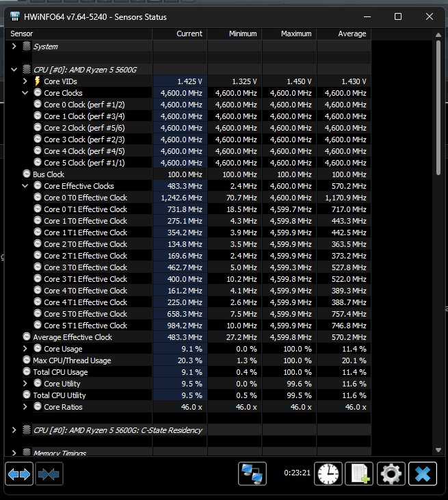Click the HWiNFO64 app icon in title bar
Image resolution: width=448 pixels, height=500 pixels.
[x=14, y=16]
